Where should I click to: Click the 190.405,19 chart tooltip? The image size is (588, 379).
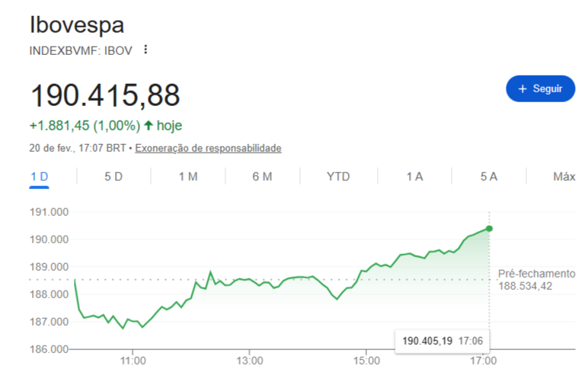tap(442, 340)
